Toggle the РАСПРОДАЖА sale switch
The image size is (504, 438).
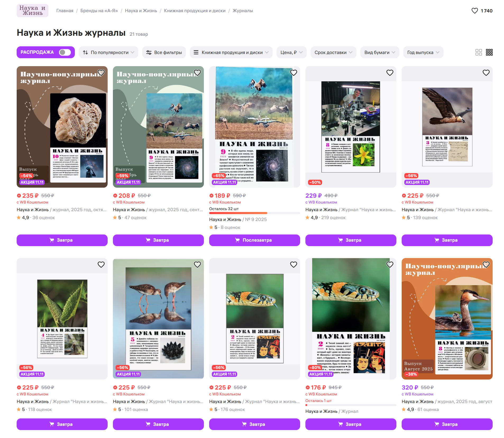[x=65, y=52]
